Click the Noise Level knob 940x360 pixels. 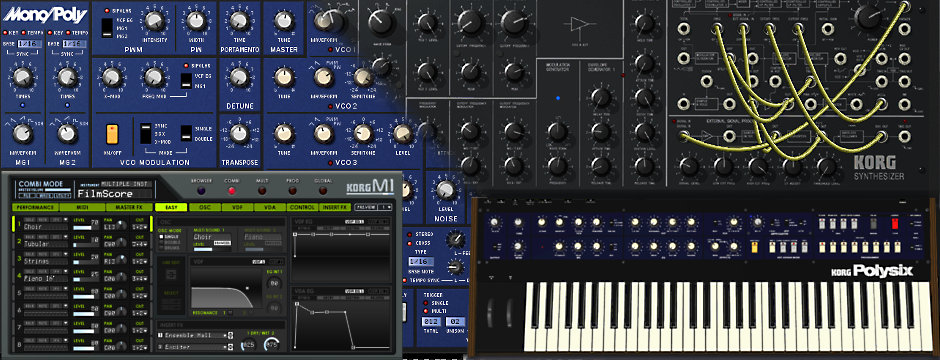tap(445, 190)
